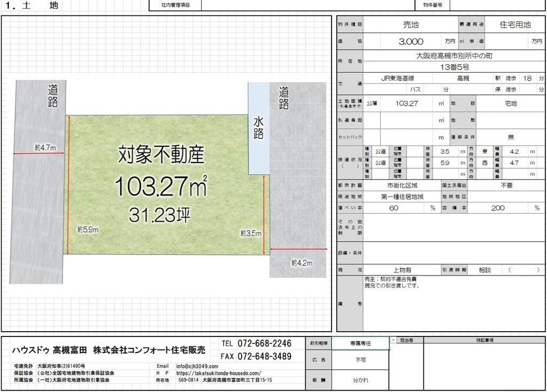Click the land area cell 103.27
The width and height of the screenshot is (547, 392).
407,104
